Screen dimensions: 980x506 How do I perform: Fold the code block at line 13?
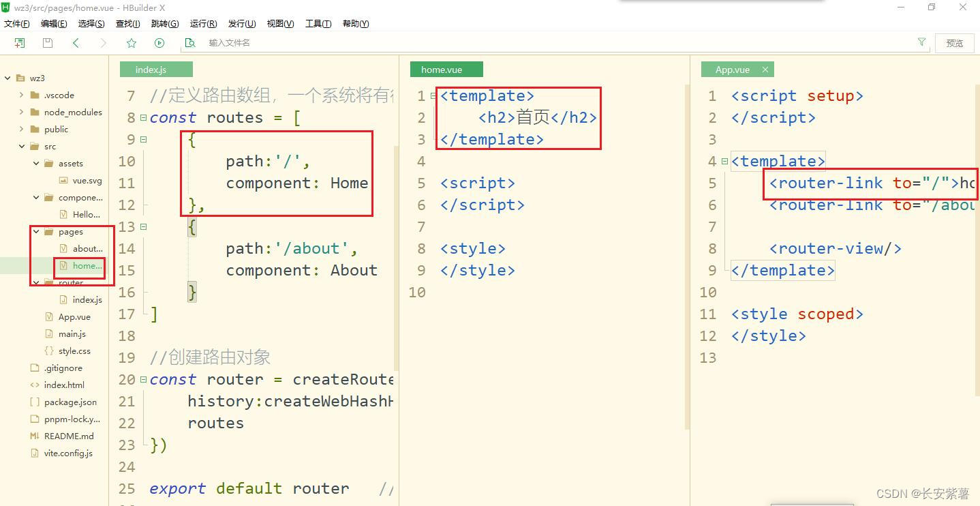[x=143, y=227]
